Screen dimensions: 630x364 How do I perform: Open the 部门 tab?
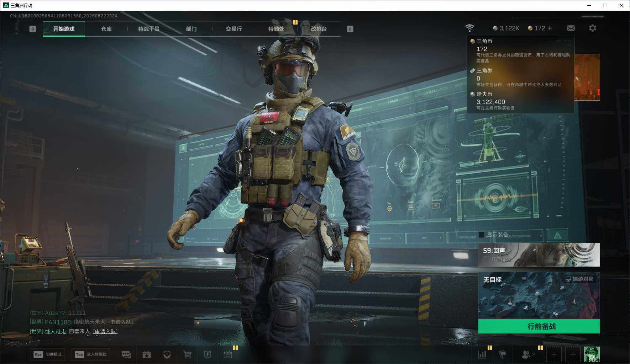191,29
